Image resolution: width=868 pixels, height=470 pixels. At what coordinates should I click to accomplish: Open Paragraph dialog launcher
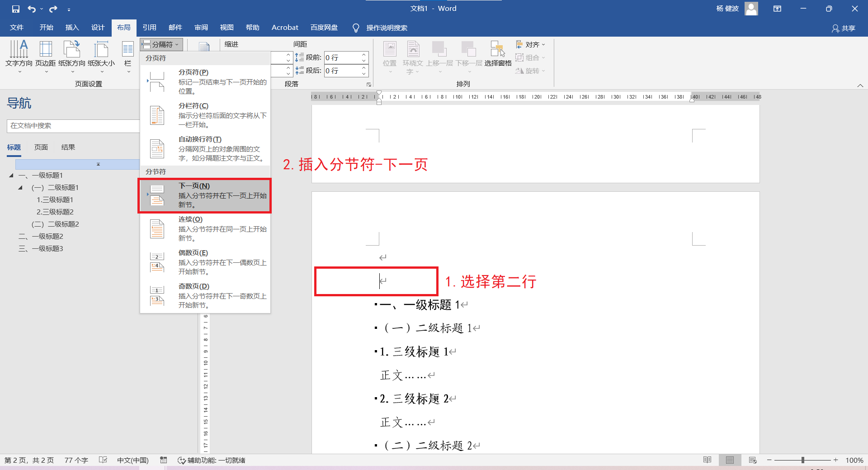369,85
